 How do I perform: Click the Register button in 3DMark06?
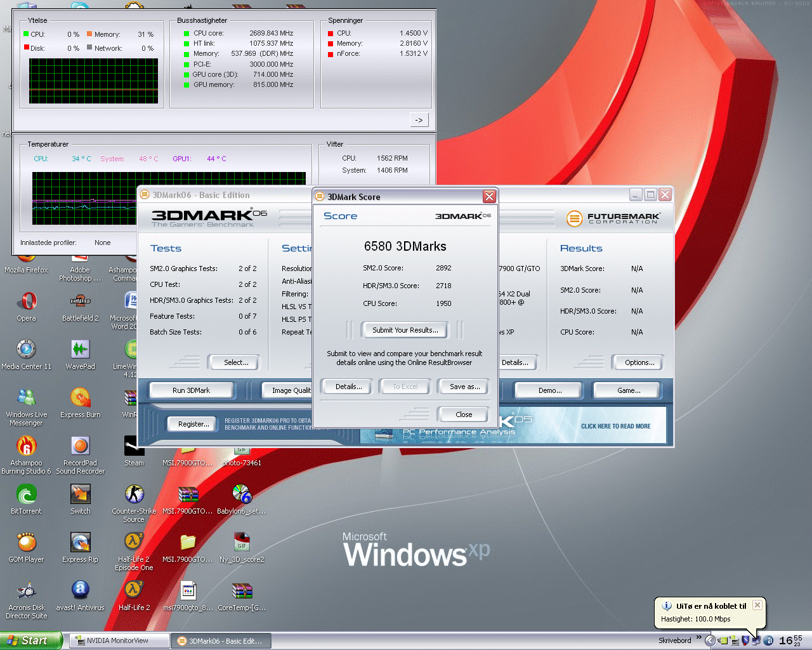tap(193, 424)
